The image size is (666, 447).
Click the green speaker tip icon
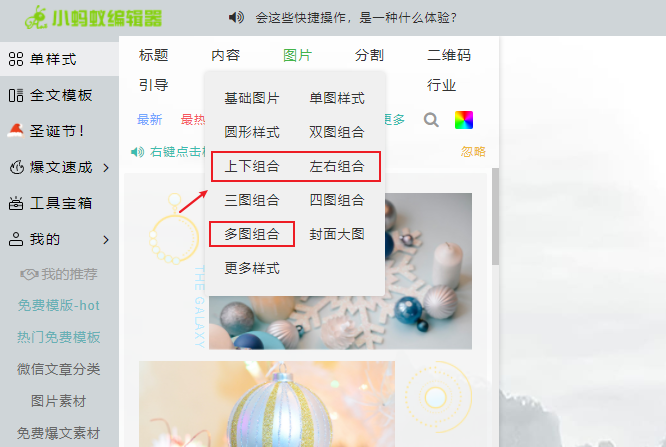point(137,152)
